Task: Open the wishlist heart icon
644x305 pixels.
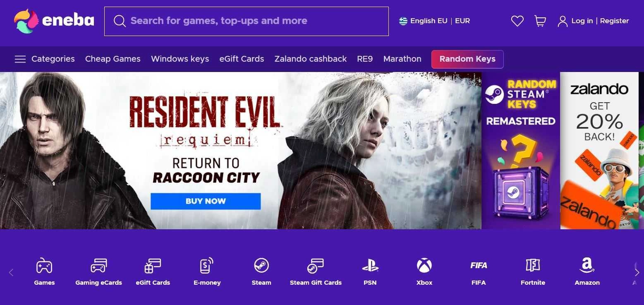Action: (517, 21)
